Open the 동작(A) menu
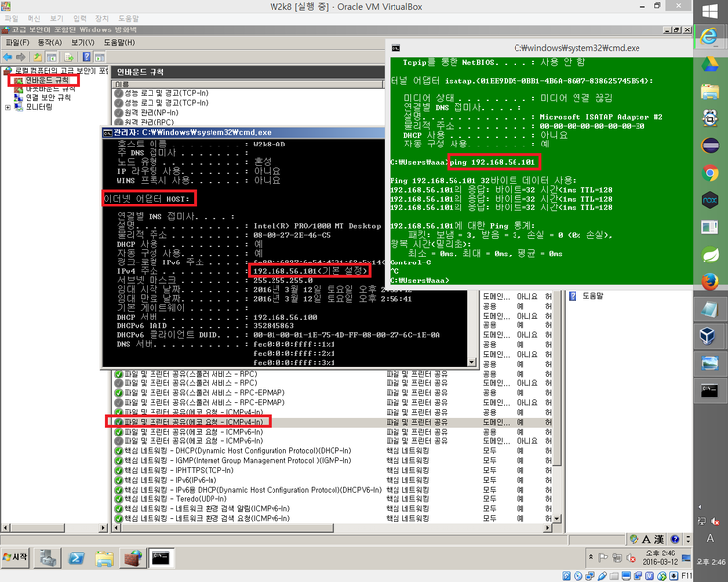The height and width of the screenshot is (582, 728). [50, 42]
